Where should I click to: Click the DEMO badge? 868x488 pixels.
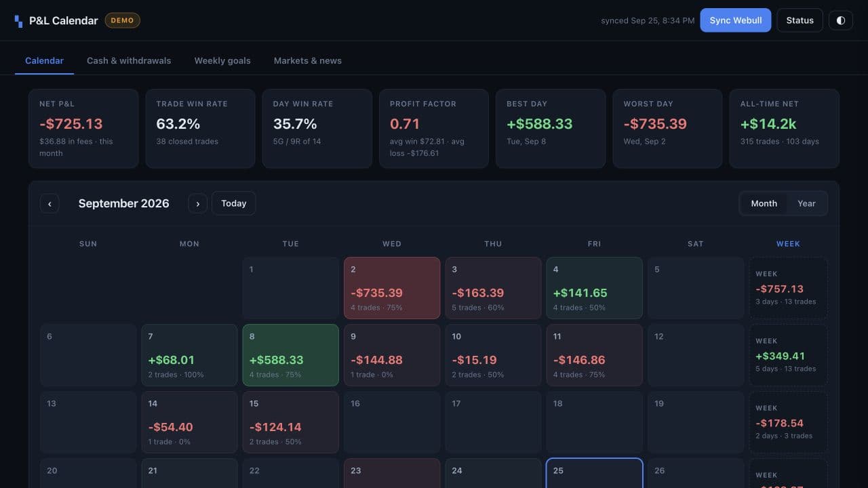click(122, 20)
